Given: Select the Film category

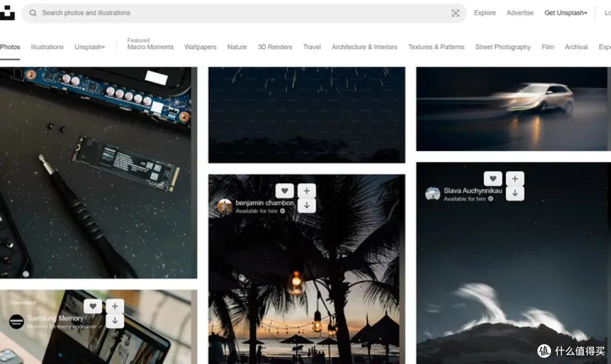Looking at the screenshot, I should pos(548,47).
